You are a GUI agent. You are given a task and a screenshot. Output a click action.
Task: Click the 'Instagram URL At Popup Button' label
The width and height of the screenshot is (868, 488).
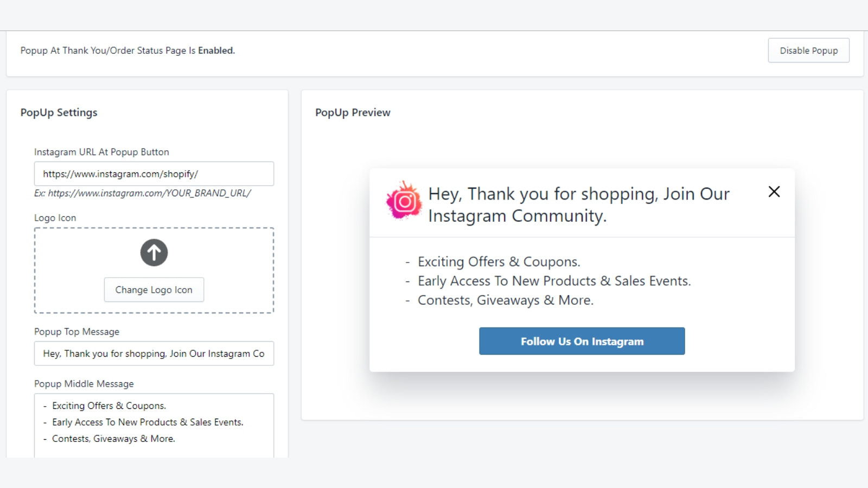(x=101, y=152)
